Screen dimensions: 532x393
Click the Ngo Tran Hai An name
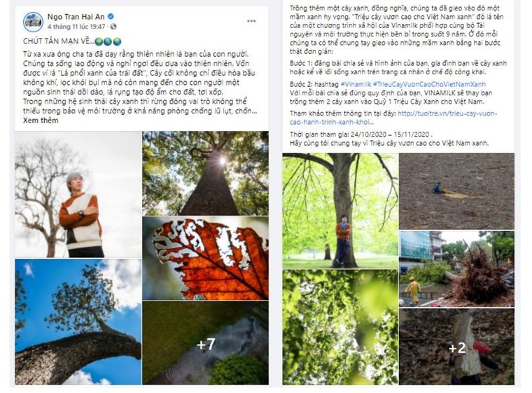pyautogui.click(x=76, y=17)
